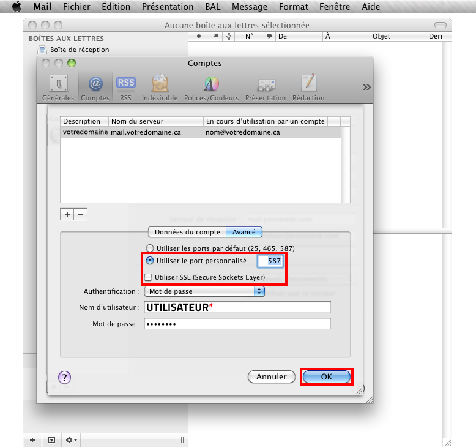Screen dimensions: 476x448
Task: Sort messages by À column
Action: (346, 36)
